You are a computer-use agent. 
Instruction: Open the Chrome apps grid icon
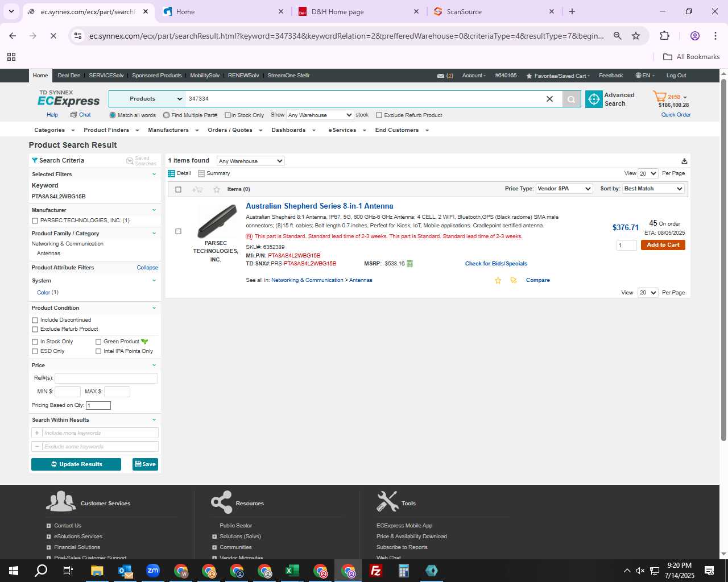[x=11, y=57]
